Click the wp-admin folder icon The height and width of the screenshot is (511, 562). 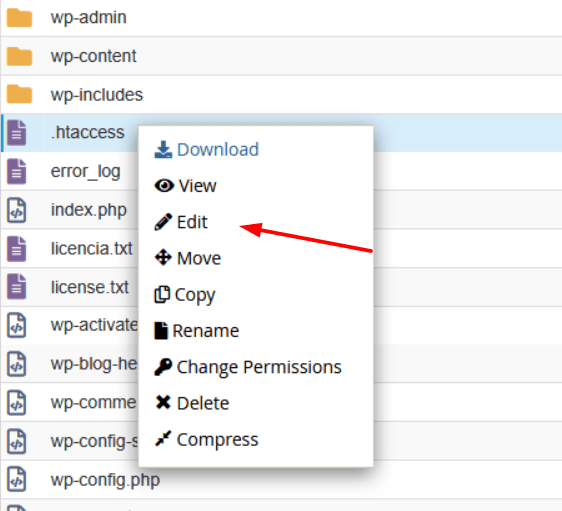pyautogui.click(x=19, y=18)
